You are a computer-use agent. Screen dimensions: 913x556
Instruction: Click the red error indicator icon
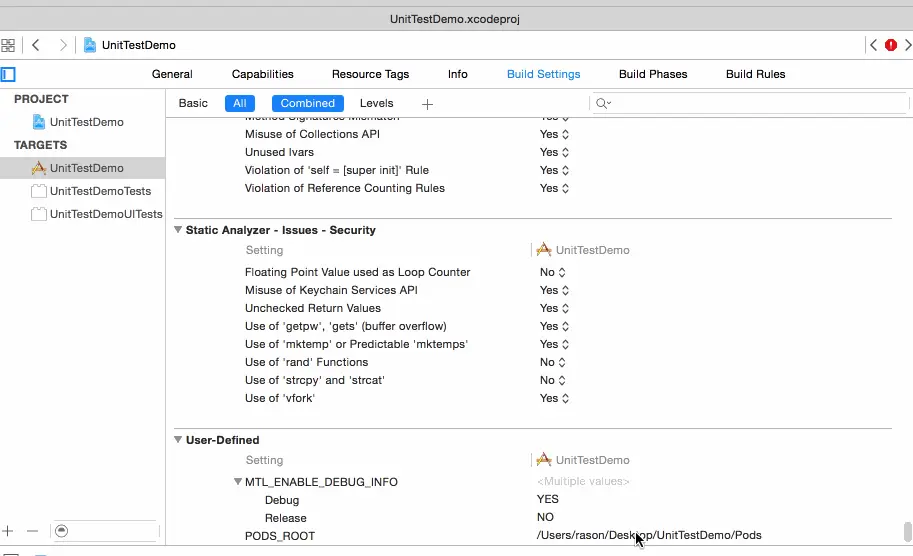click(x=891, y=45)
